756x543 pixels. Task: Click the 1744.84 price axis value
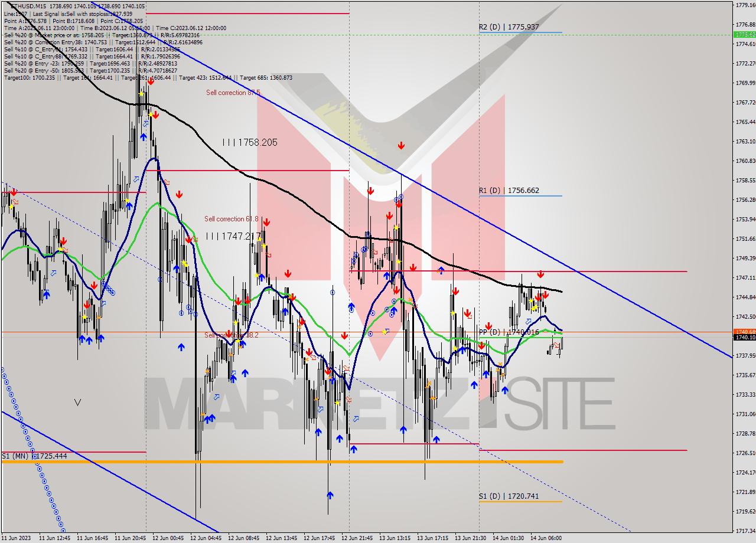click(745, 297)
